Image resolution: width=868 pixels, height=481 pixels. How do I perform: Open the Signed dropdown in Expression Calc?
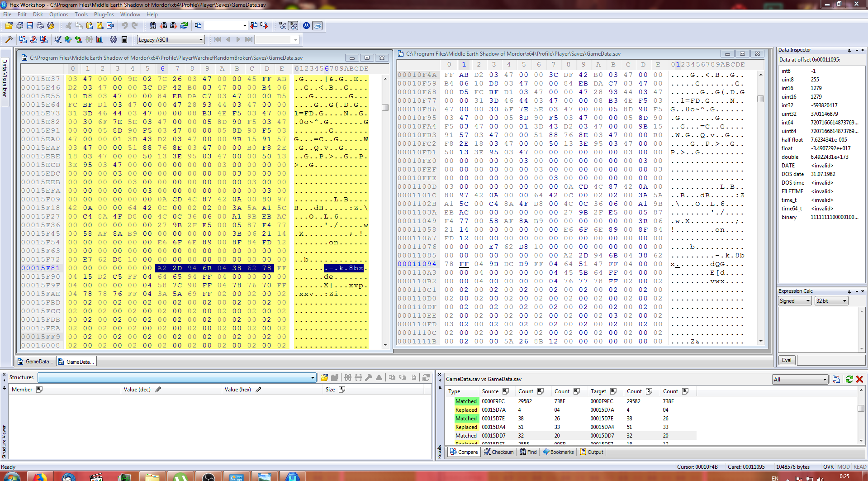795,301
